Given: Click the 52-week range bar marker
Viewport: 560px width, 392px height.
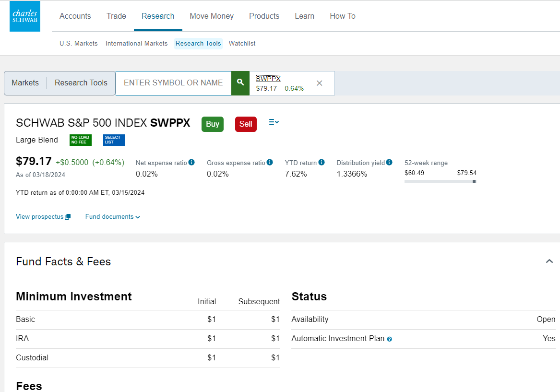Looking at the screenshot, I should click(x=474, y=181).
